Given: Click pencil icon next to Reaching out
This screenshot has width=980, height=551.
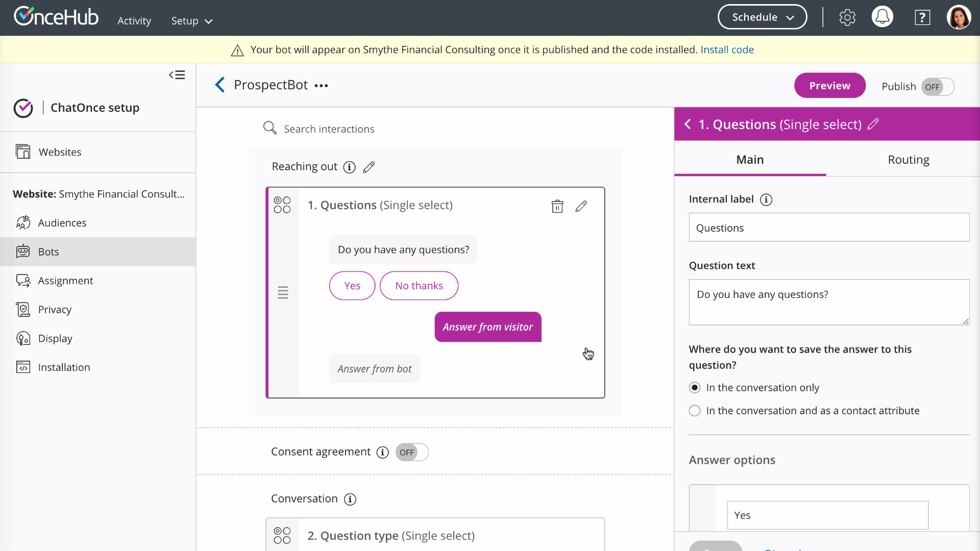Looking at the screenshot, I should pos(369,167).
